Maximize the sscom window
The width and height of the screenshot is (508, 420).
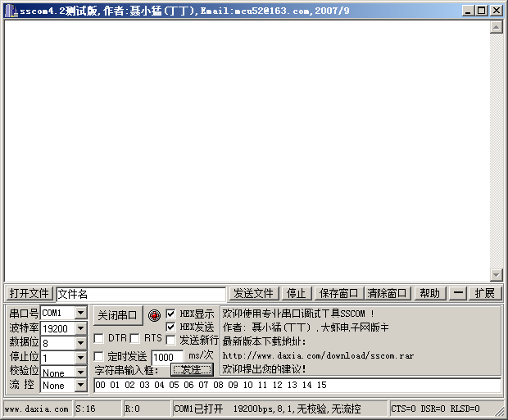[481, 11]
